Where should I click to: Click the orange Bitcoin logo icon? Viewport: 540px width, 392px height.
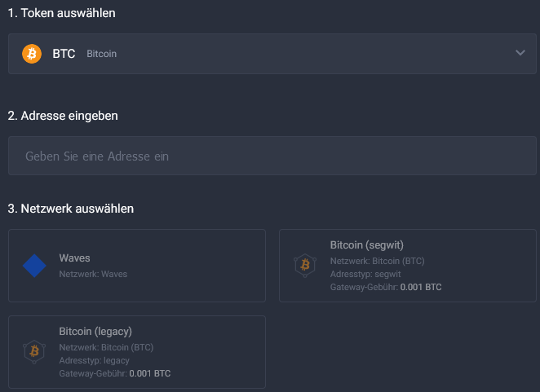tap(32, 54)
